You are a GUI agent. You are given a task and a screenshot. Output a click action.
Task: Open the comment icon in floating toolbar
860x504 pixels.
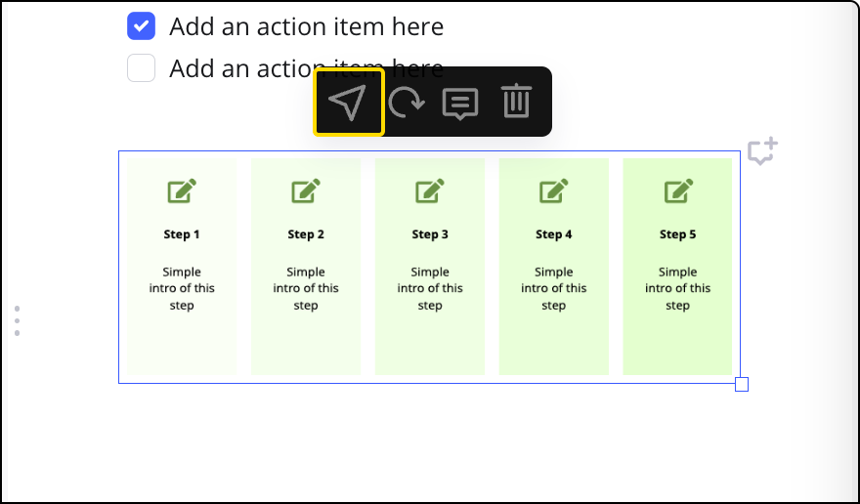point(460,103)
